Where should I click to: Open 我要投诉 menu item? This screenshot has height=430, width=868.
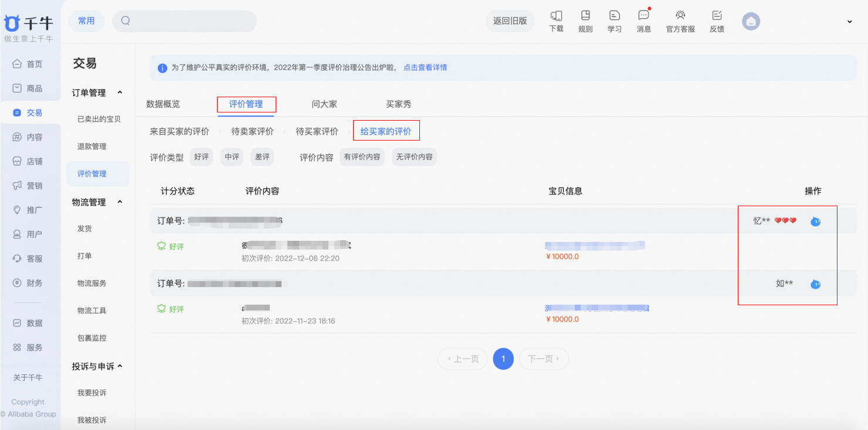pos(92,393)
